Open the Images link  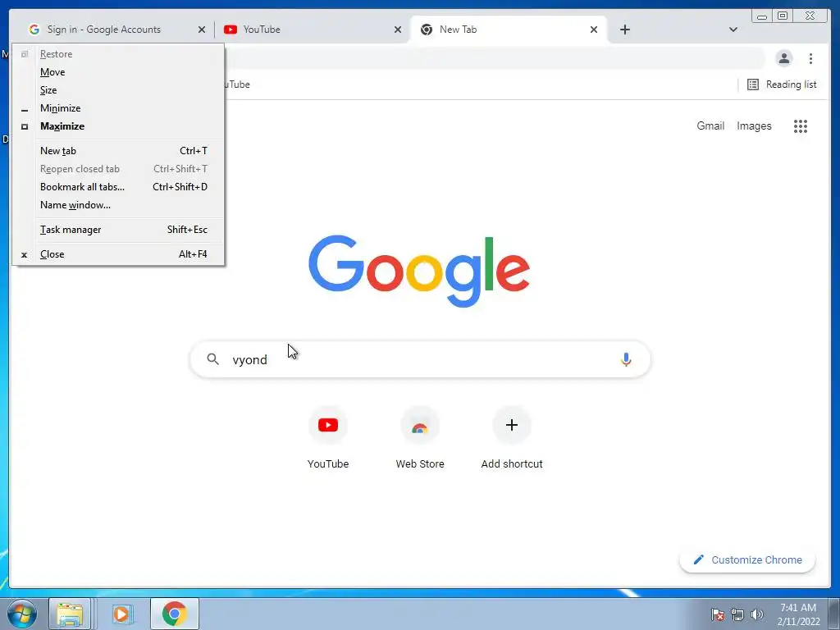tap(754, 126)
